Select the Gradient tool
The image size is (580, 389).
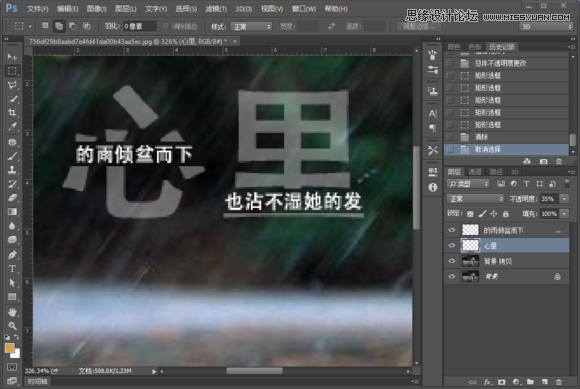pyautogui.click(x=12, y=212)
